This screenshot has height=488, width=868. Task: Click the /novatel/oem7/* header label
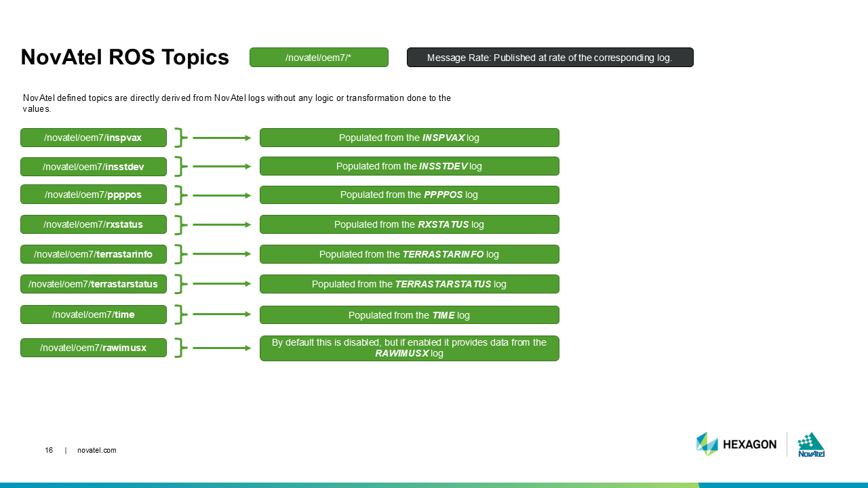pyautogui.click(x=319, y=58)
